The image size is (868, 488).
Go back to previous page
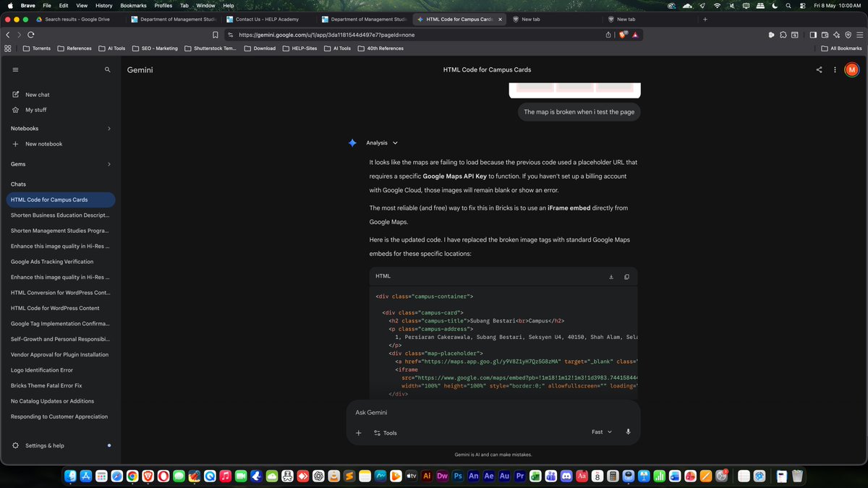(7, 34)
